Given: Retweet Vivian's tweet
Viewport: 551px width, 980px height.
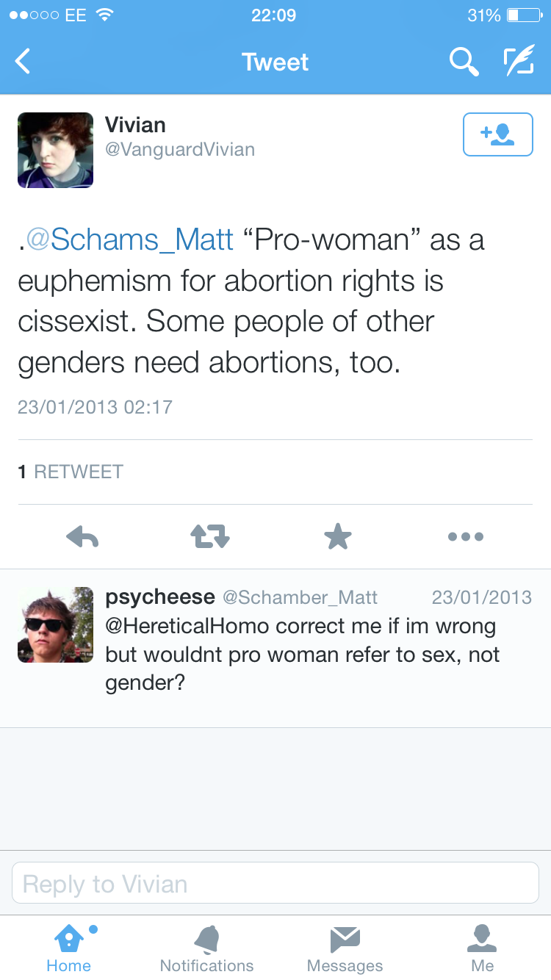Looking at the screenshot, I should tap(210, 537).
